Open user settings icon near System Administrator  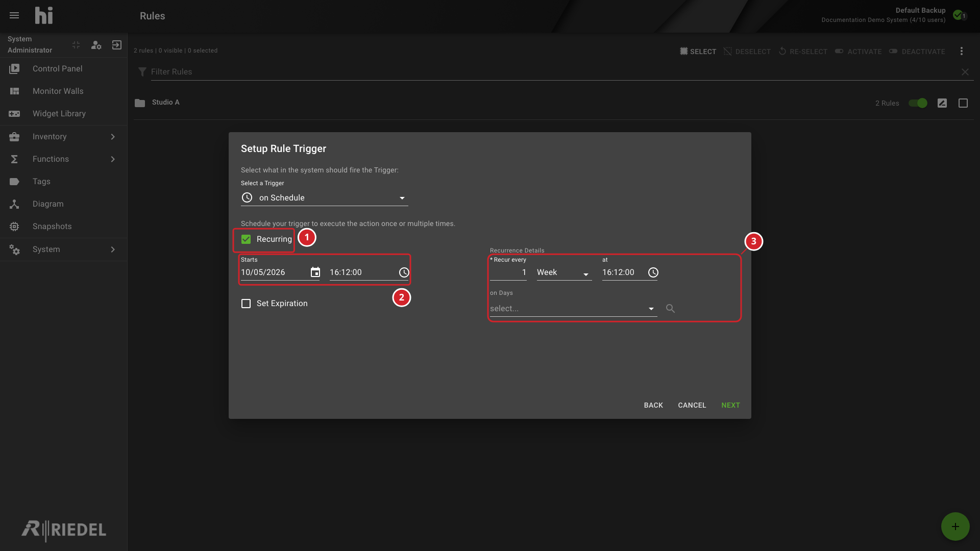[x=96, y=45]
